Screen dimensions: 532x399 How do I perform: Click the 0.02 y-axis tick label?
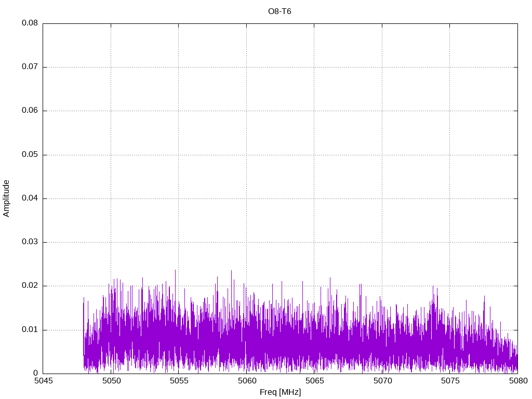tap(30, 286)
